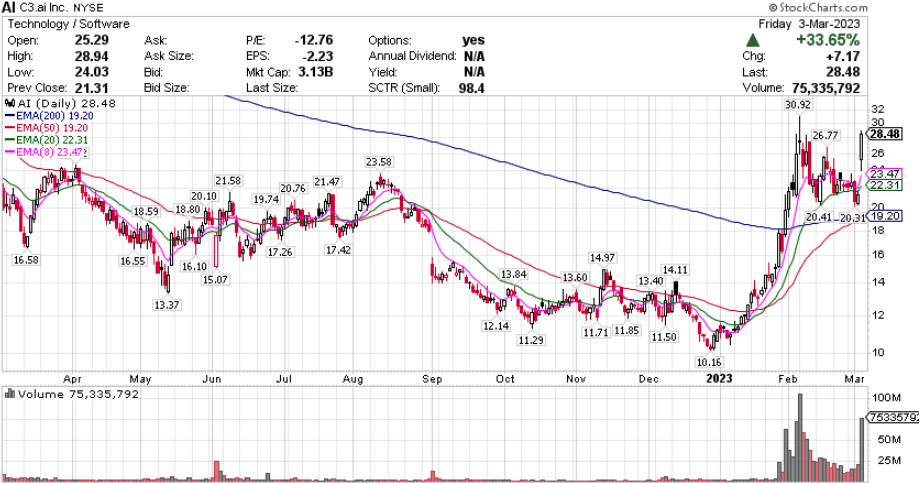Image resolution: width=922 pixels, height=483 pixels.
Task: Click the Aug month label on axis
Action: [x=353, y=379]
